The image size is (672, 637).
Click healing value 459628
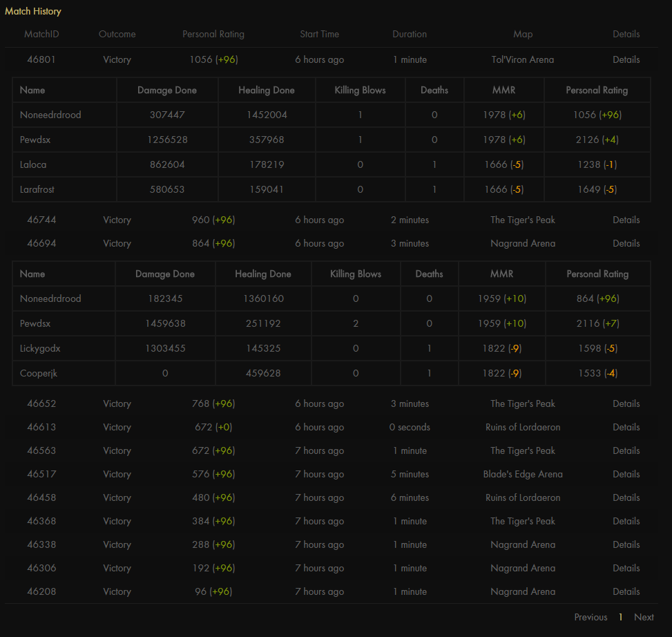click(x=262, y=373)
